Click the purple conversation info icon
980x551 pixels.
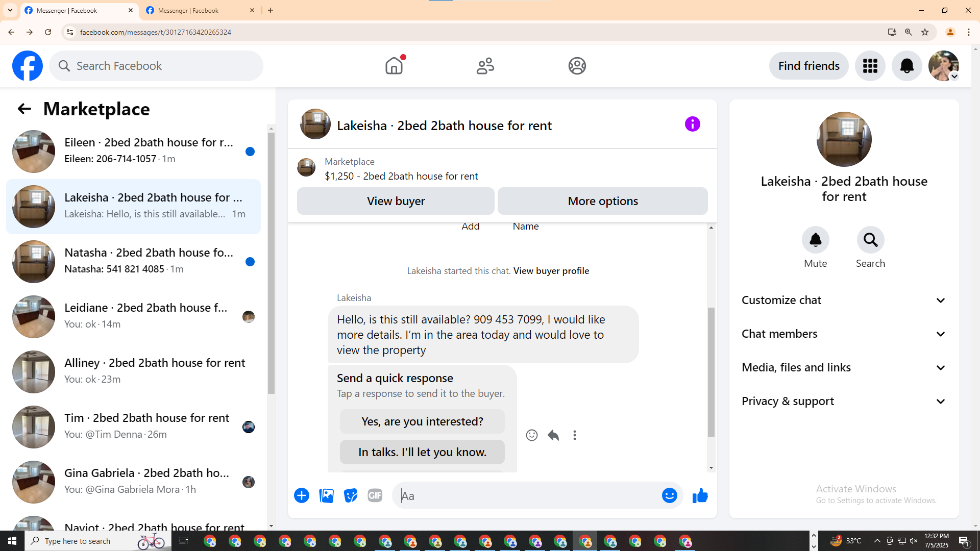(692, 124)
